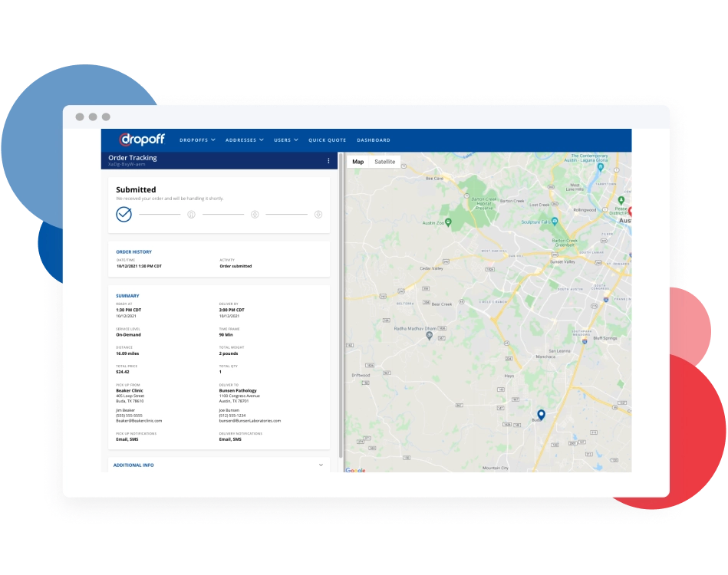728x575 pixels.
Task: Click the Sculpture Falls map marker
Action: click(x=554, y=222)
